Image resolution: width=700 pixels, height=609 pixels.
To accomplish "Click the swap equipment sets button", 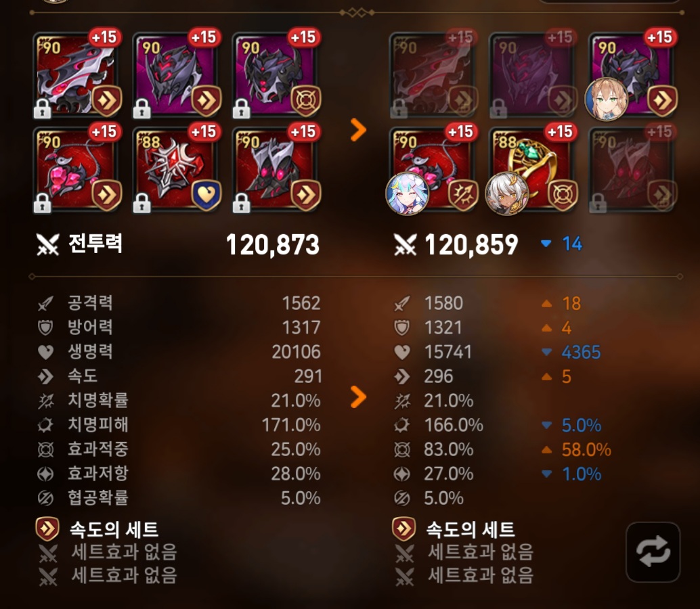I will tap(653, 552).
